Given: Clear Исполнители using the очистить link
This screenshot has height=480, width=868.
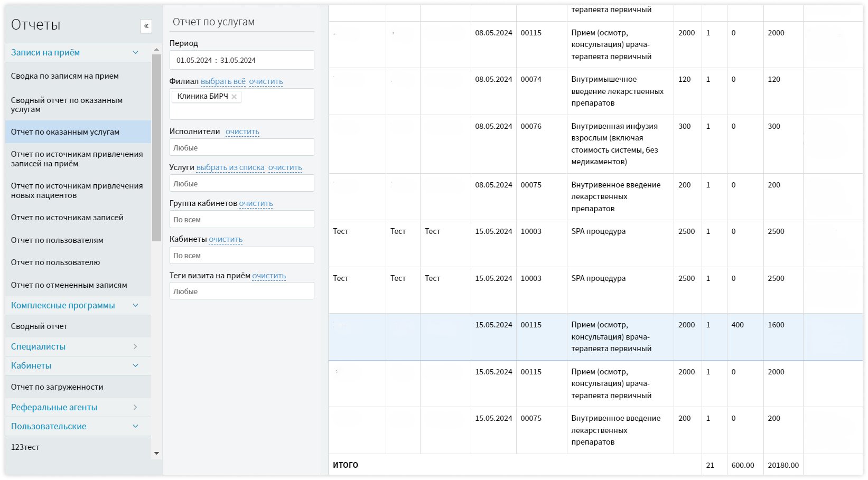Looking at the screenshot, I should tap(242, 131).
